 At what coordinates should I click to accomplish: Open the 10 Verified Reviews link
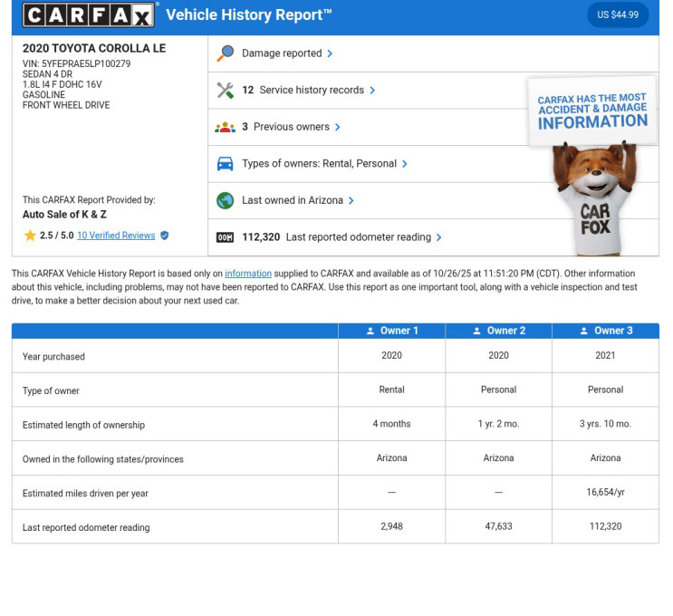[x=116, y=236]
